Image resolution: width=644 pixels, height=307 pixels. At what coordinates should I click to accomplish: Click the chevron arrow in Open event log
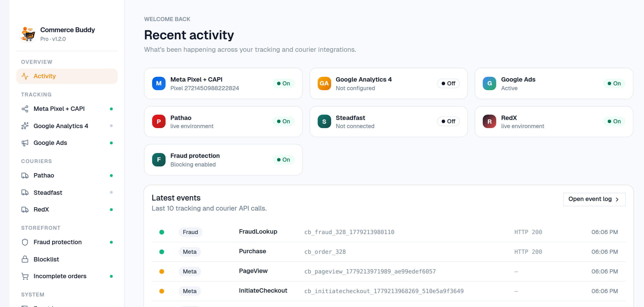click(617, 199)
